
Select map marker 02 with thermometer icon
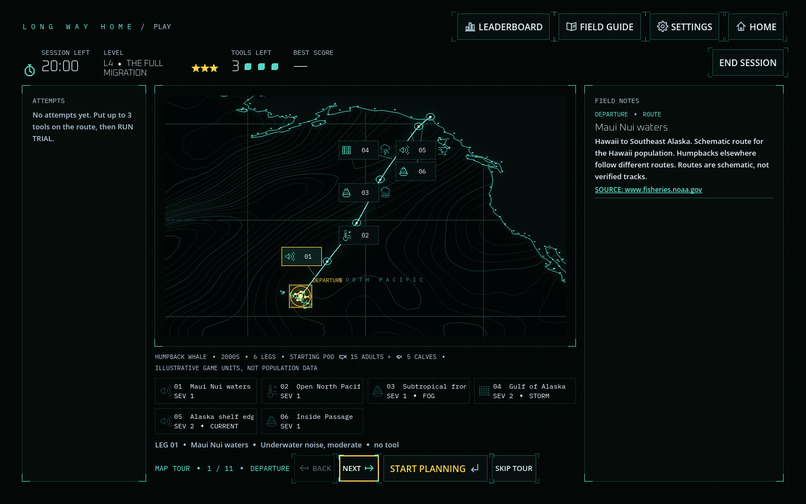(x=359, y=235)
